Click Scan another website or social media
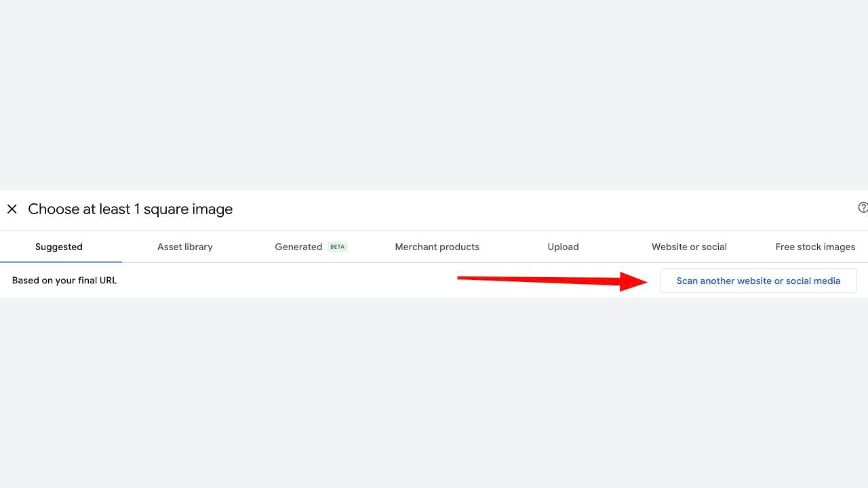 tap(758, 281)
